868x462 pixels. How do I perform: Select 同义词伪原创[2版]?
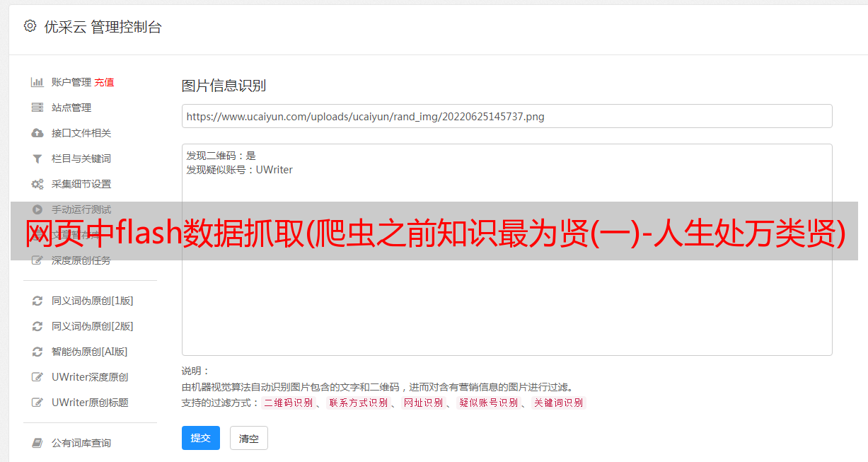tap(93, 326)
